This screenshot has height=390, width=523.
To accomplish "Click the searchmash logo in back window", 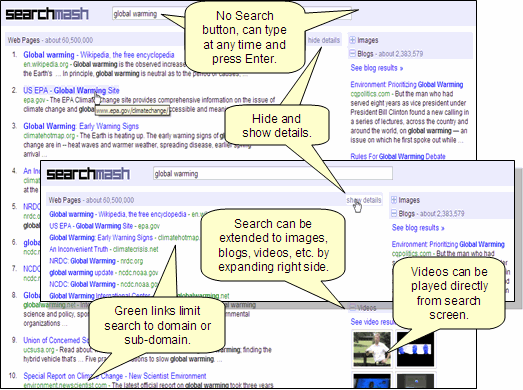I will pyautogui.click(x=47, y=14).
